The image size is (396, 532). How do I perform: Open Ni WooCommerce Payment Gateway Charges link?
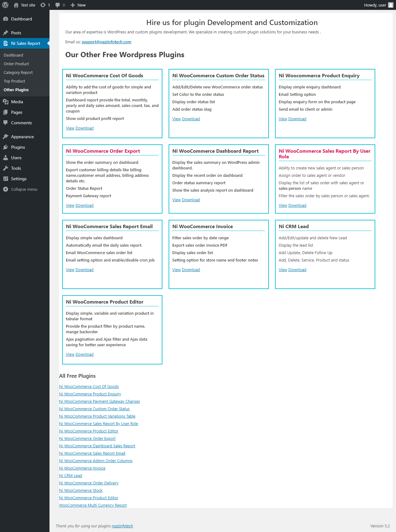coord(99,401)
